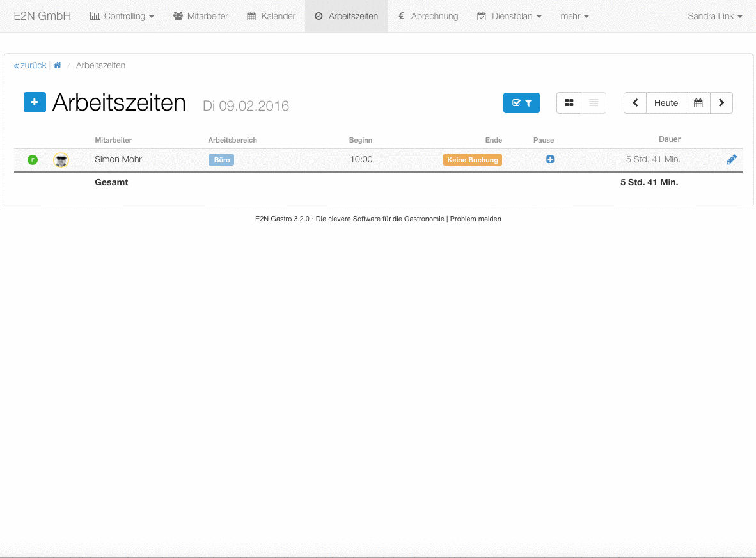Click the Gesamt total label
The width and height of the screenshot is (756, 558).
click(x=111, y=182)
